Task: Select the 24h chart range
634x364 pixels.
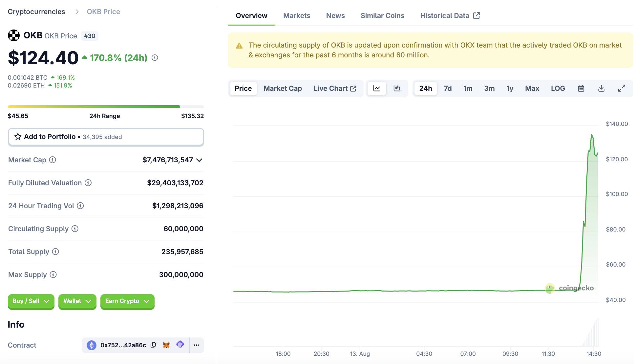Action: coord(426,89)
